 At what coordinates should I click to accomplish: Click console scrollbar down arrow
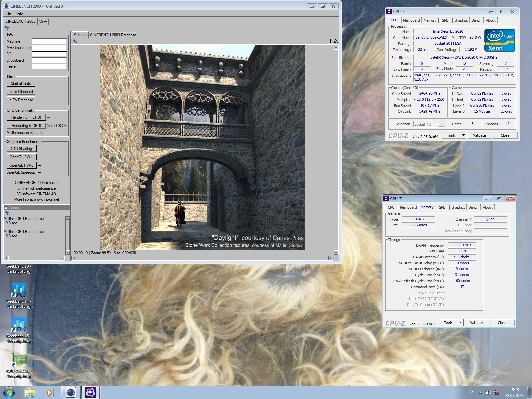tap(67, 253)
